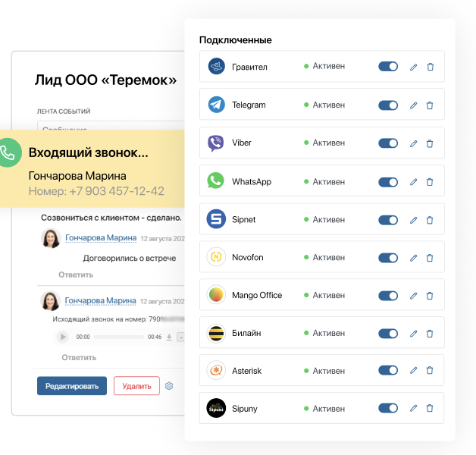Play the outgoing call recording
The image size is (476, 455).
pos(62,337)
